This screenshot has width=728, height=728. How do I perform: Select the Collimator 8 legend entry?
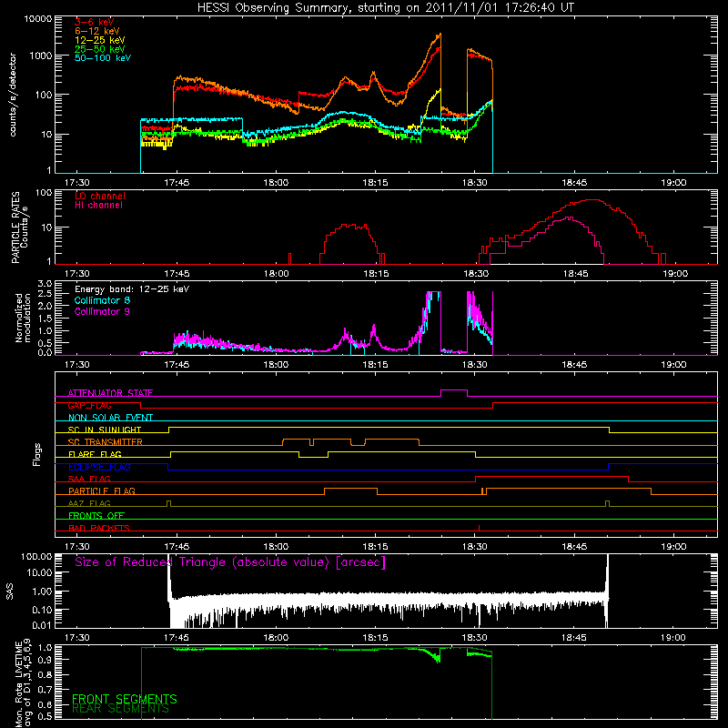tap(102, 300)
